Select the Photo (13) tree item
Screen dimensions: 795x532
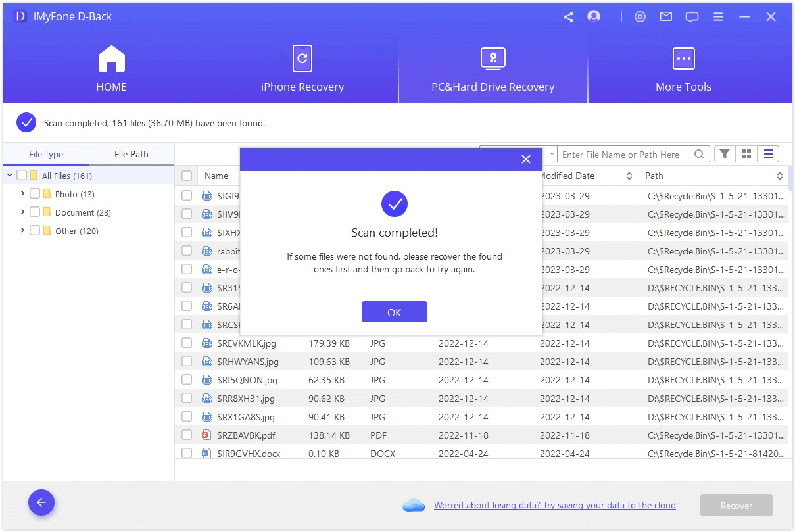tap(75, 194)
